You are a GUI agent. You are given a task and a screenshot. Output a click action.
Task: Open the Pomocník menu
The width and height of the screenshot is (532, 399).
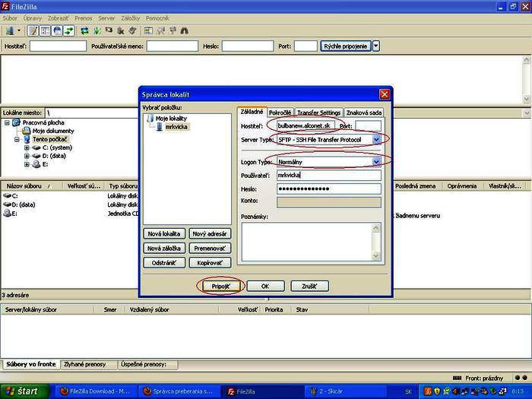point(157,18)
